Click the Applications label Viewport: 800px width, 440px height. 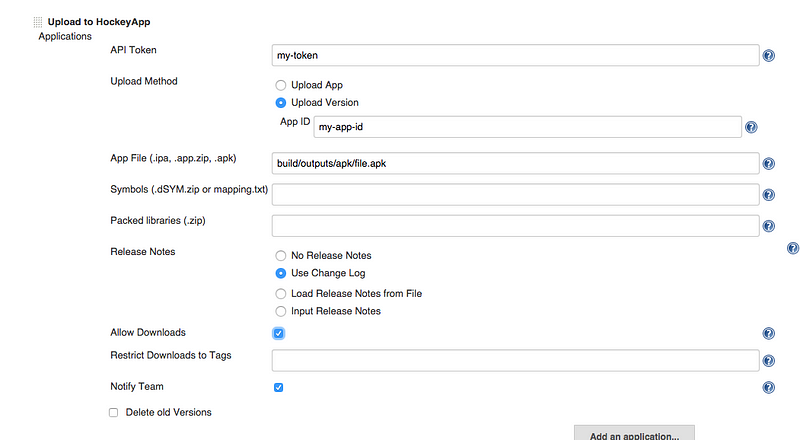[65, 36]
